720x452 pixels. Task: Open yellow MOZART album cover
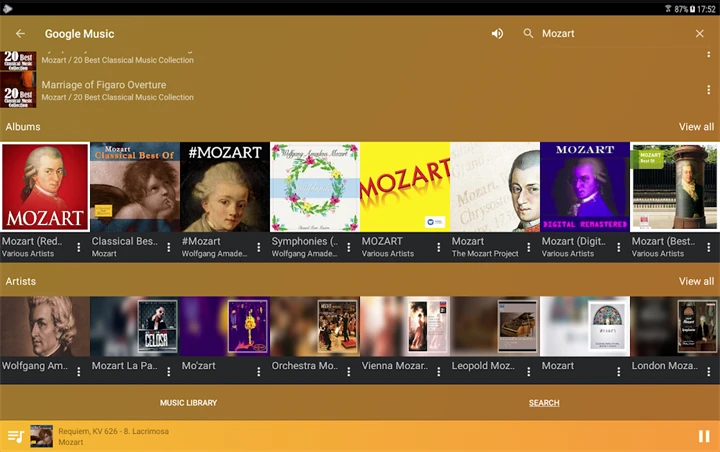tap(405, 187)
